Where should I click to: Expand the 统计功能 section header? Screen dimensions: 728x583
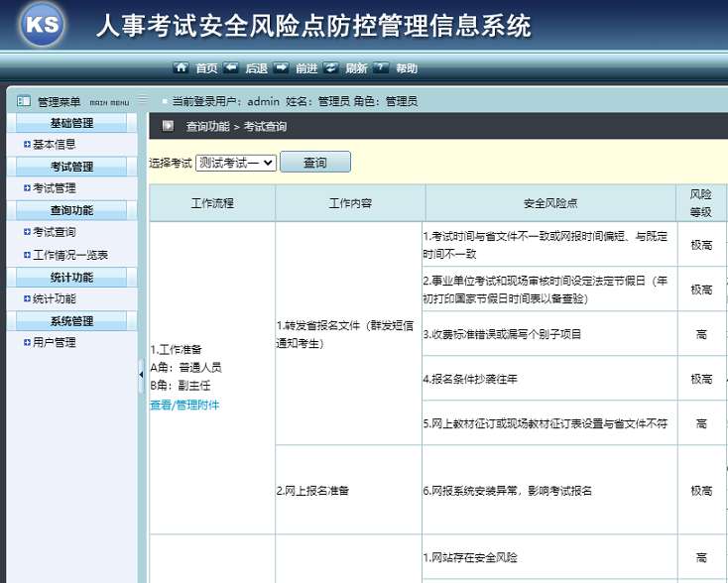71,277
